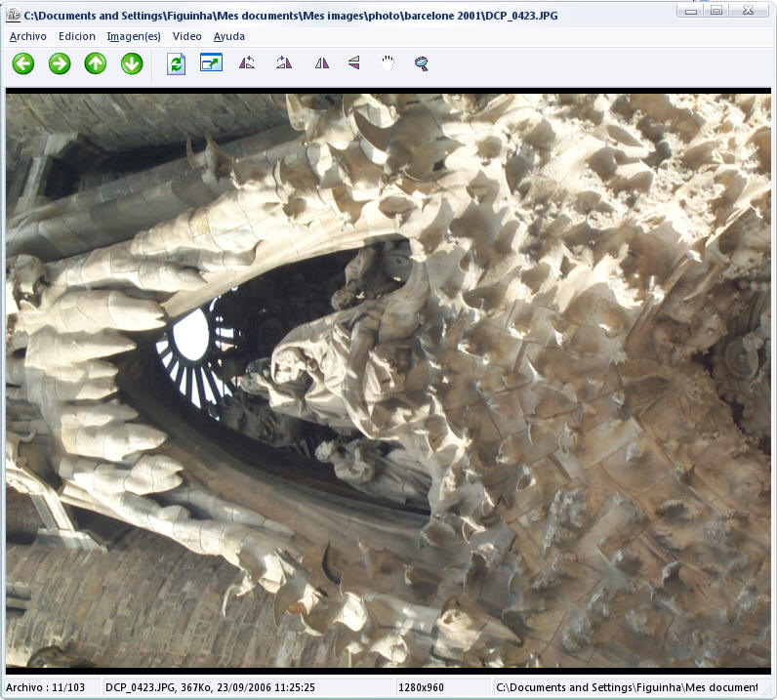The width and height of the screenshot is (777, 700).
Task: Open the Video menu
Action: (x=186, y=36)
